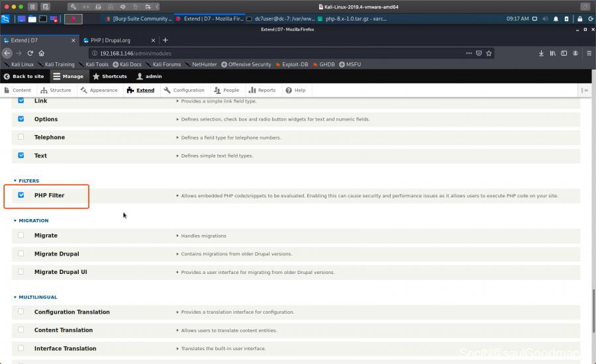Collapse the Migration section
The width and height of the screenshot is (596, 364).
tap(32, 220)
